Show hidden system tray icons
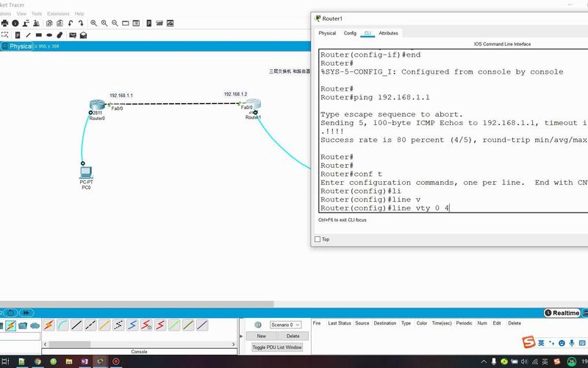588x368 pixels. coord(484,361)
